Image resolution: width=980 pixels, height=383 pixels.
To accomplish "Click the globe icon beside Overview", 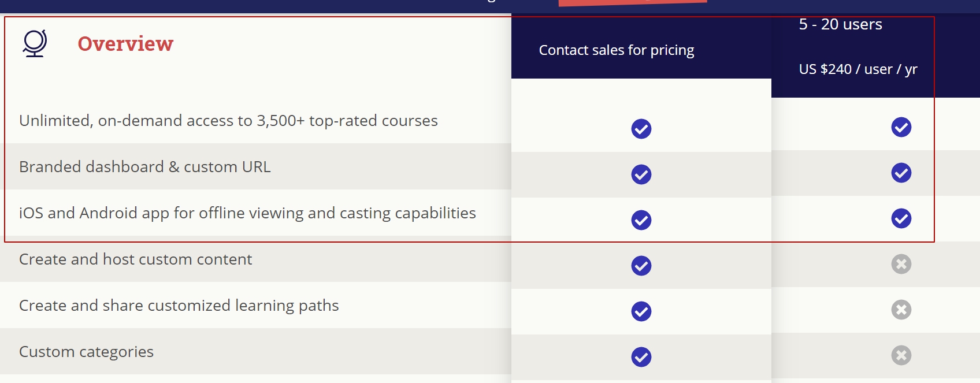I will (35, 43).
